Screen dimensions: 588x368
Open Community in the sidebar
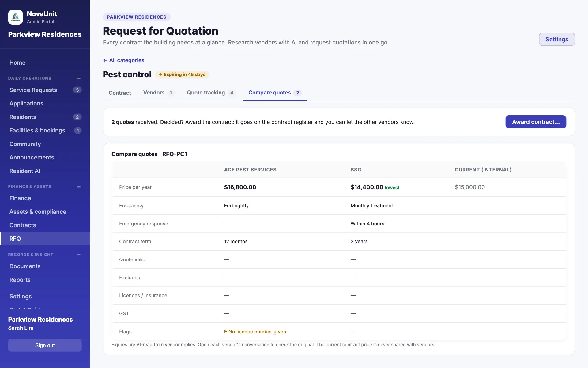pyautogui.click(x=45, y=144)
